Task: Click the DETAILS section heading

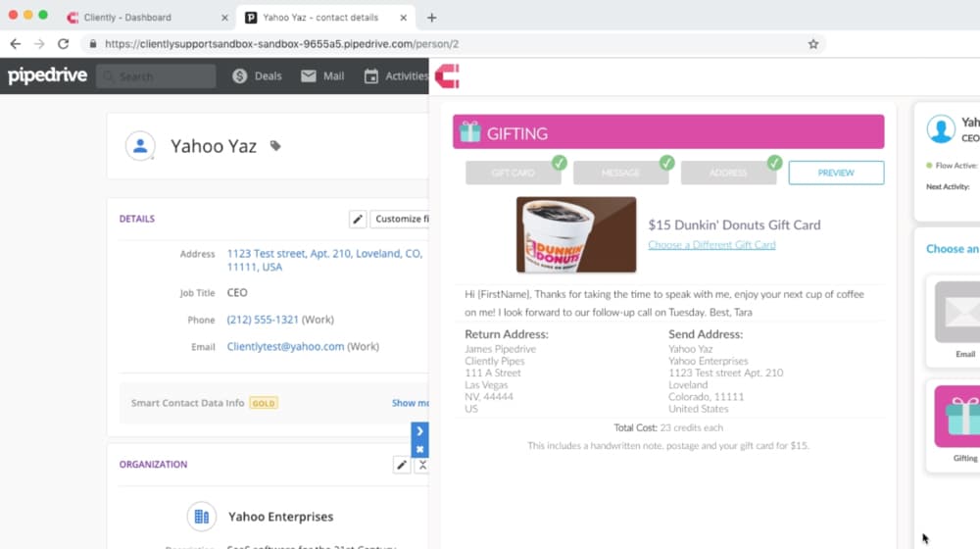Action: point(137,219)
